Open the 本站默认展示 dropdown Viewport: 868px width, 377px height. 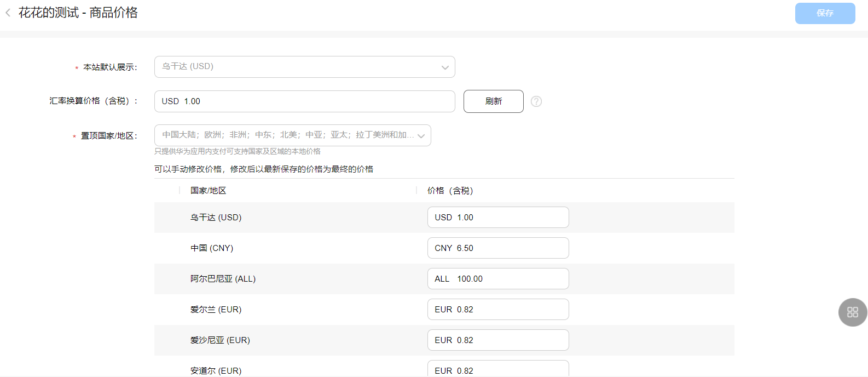click(x=305, y=67)
